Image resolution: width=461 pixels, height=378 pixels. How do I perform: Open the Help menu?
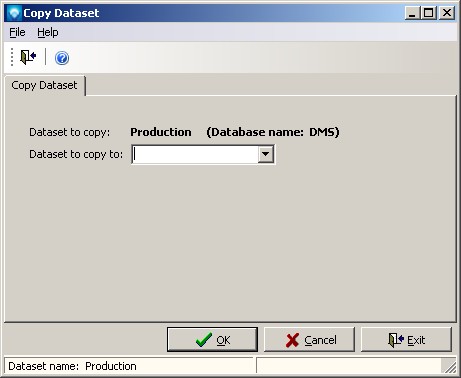[x=48, y=32]
